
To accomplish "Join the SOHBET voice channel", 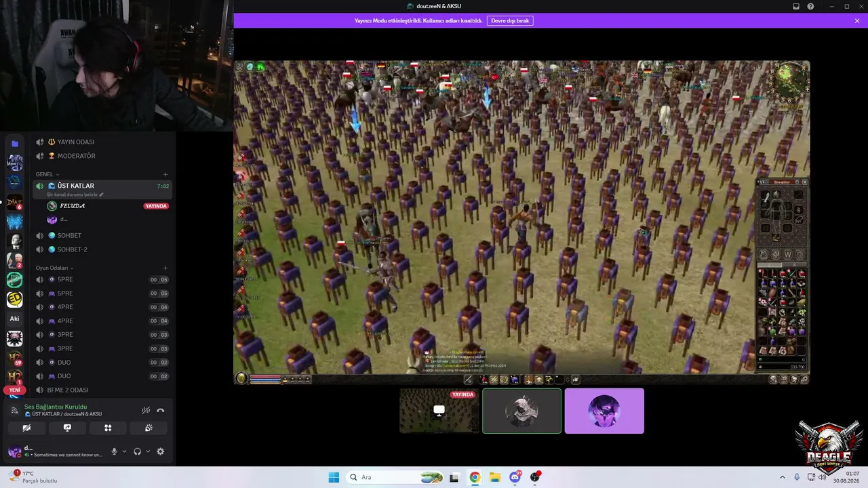I will [x=102, y=235].
